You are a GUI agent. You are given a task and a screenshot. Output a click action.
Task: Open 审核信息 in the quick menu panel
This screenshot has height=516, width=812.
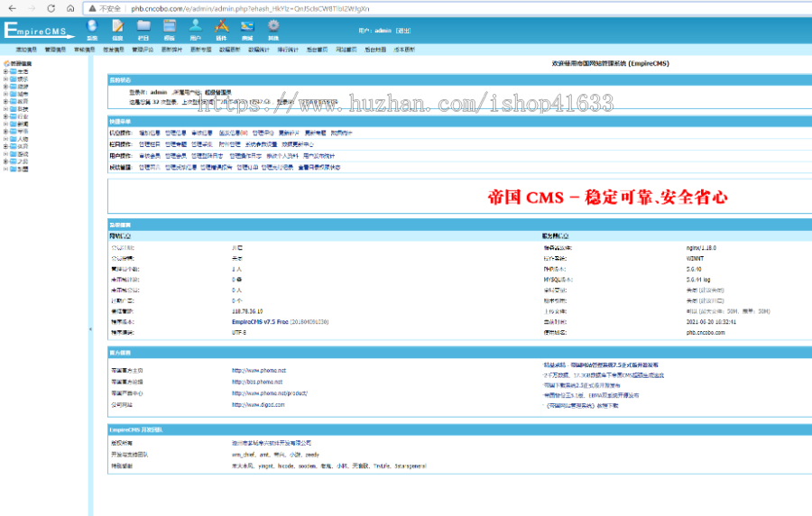click(201, 133)
